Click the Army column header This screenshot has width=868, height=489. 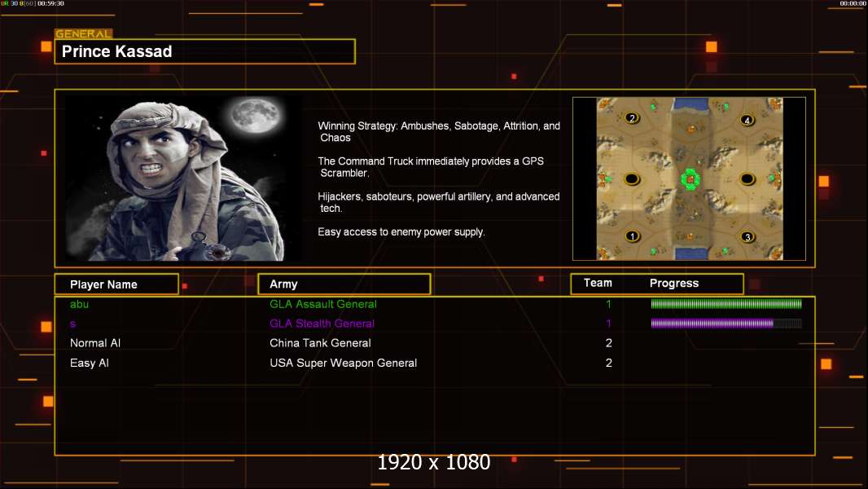click(x=344, y=284)
